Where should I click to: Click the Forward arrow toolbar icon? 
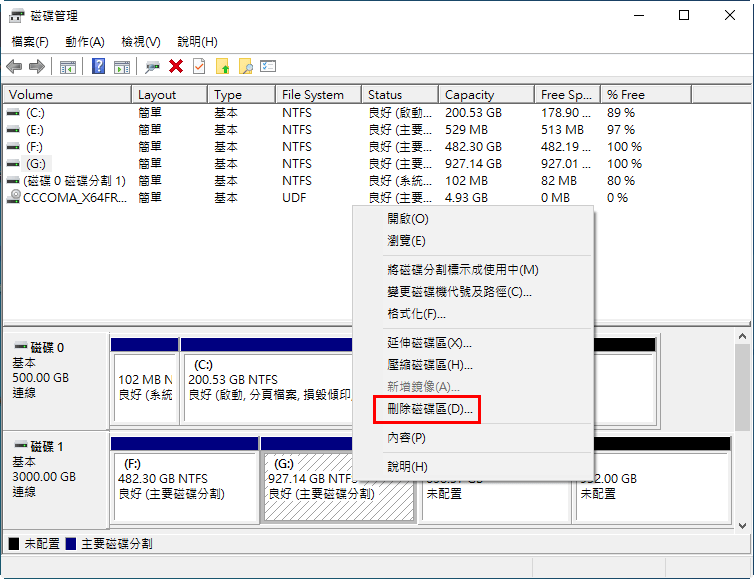coord(37,66)
